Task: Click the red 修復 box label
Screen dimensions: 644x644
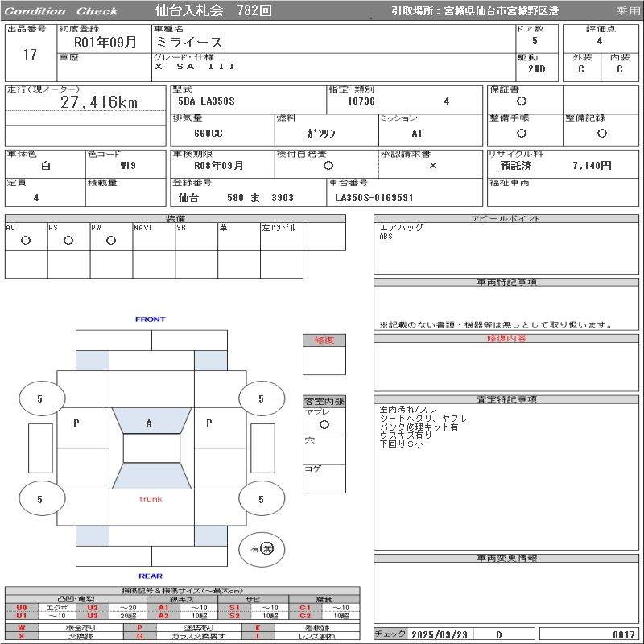Action: tap(324, 341)
